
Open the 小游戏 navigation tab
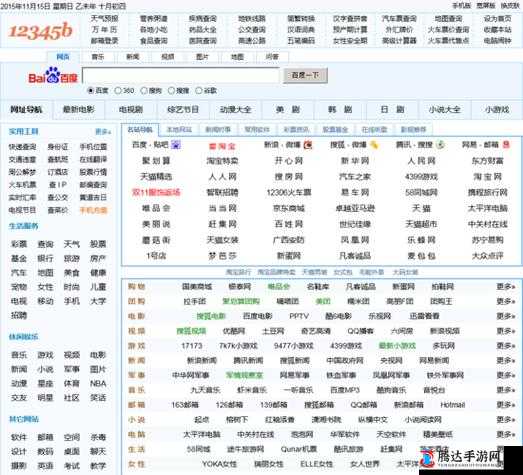pyautogui.click(x=497, y=109)
